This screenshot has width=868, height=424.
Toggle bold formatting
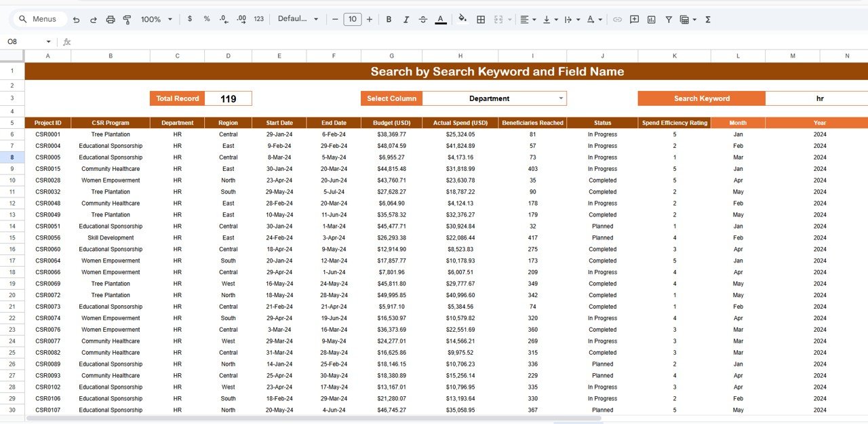pos(389,20)
